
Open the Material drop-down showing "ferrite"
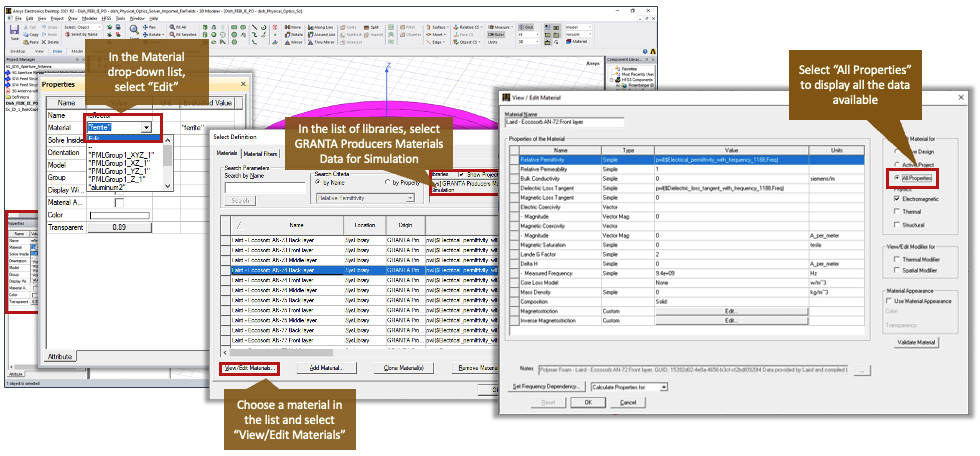pyautogui.click(x=147, y=128)
